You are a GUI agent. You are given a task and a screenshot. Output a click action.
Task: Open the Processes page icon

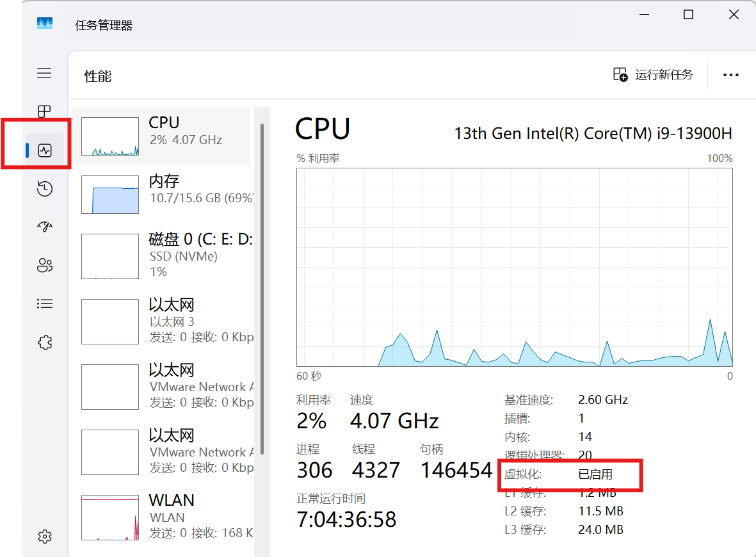(x=44, y=112)
